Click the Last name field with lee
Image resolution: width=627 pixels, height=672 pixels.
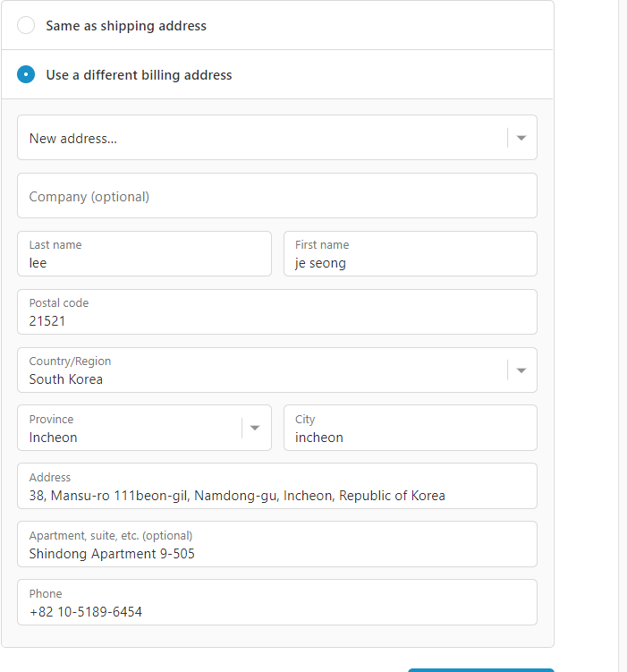[x=144, y=254]
